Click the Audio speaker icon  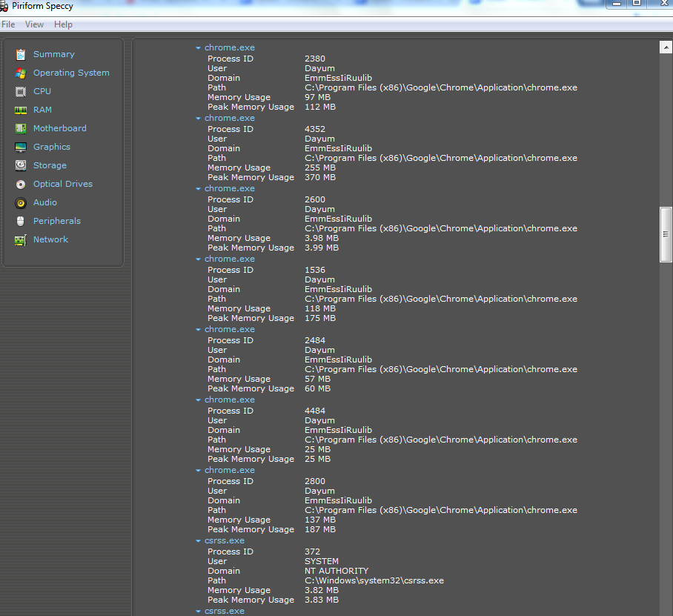pos(21,203)
